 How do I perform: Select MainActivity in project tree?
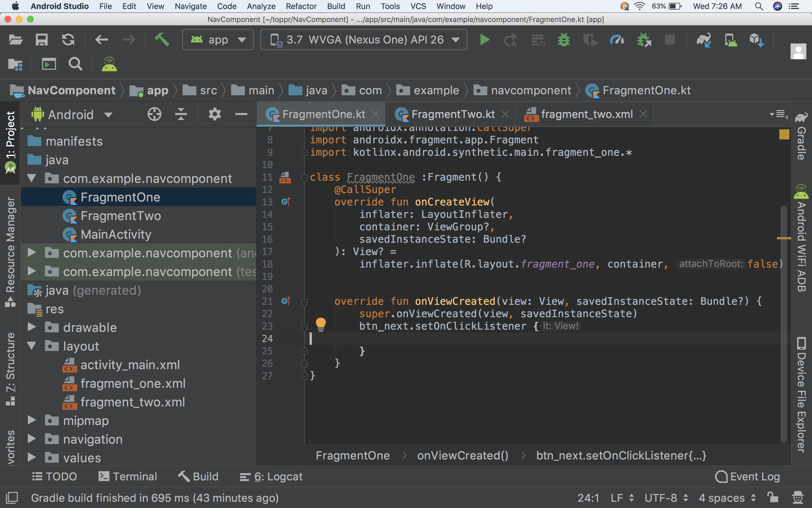click(x=138, y=234)
